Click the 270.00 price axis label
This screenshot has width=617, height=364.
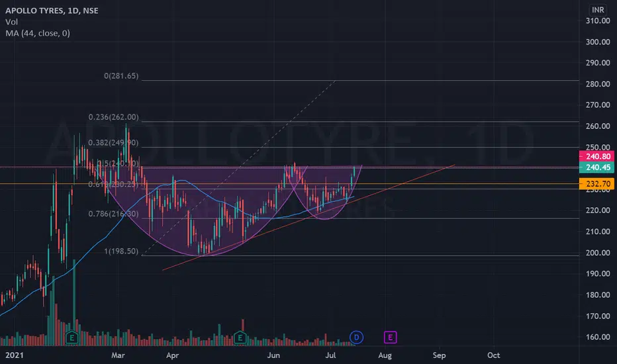[598, 105]
